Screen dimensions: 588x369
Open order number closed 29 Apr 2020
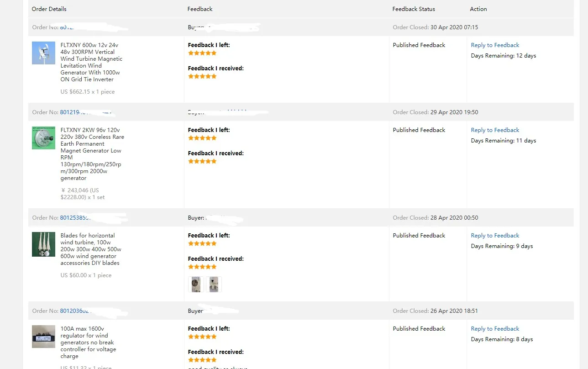click(x=73, y=112)
